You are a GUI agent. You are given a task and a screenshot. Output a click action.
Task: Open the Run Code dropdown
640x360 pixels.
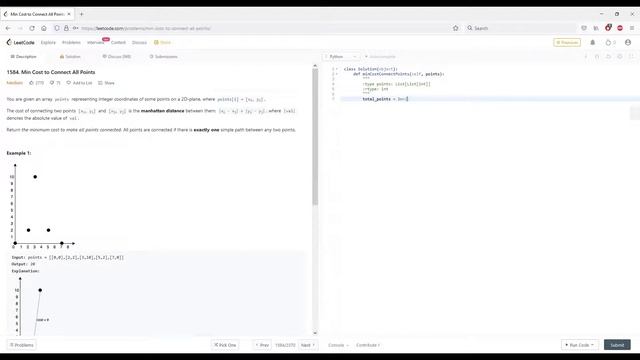click(x=580, y=345)
